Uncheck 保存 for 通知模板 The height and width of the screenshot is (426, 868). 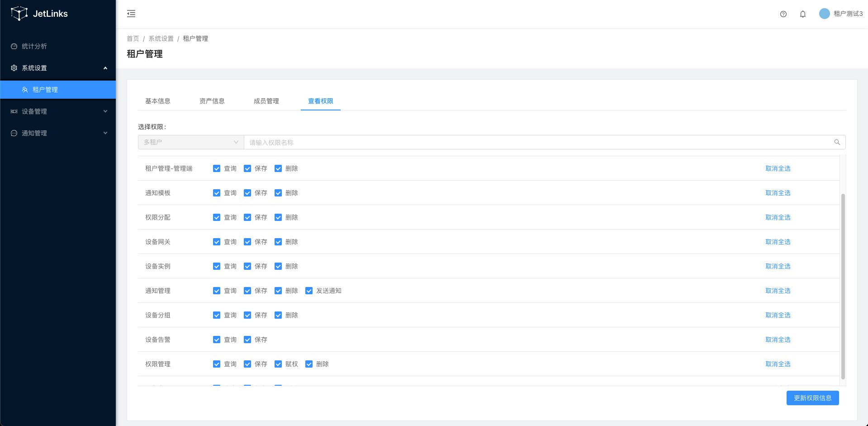pyautogui.click(x=247, y=193)
